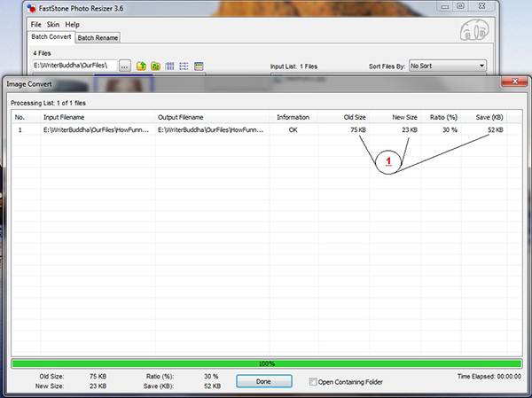This screenshot has height=398, width=532.
Task: Open the Skin menu
Action: [53, 25]
